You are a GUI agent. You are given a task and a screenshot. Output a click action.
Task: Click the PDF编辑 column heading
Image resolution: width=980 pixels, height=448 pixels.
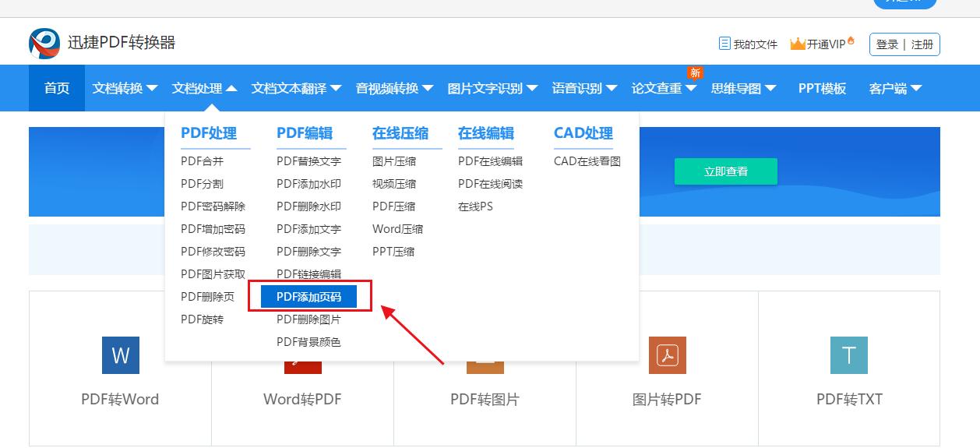click(305, 133)
